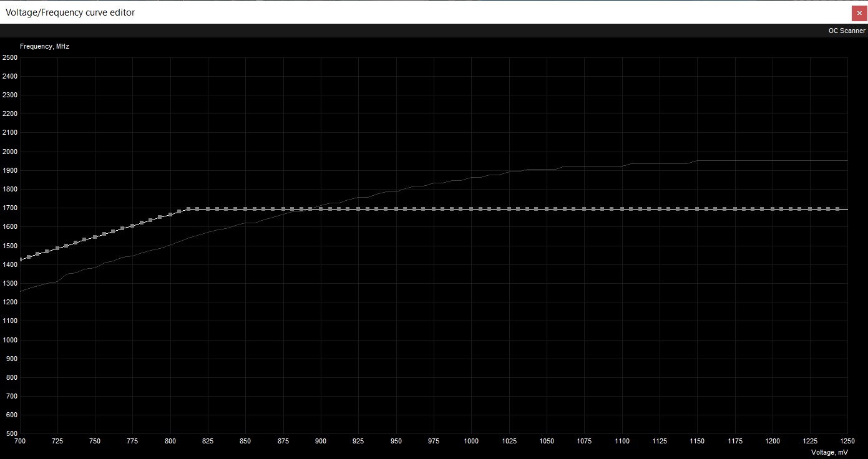Select the curve point at 825 mV
Viewport: 868px width, 459px height.
208,209
